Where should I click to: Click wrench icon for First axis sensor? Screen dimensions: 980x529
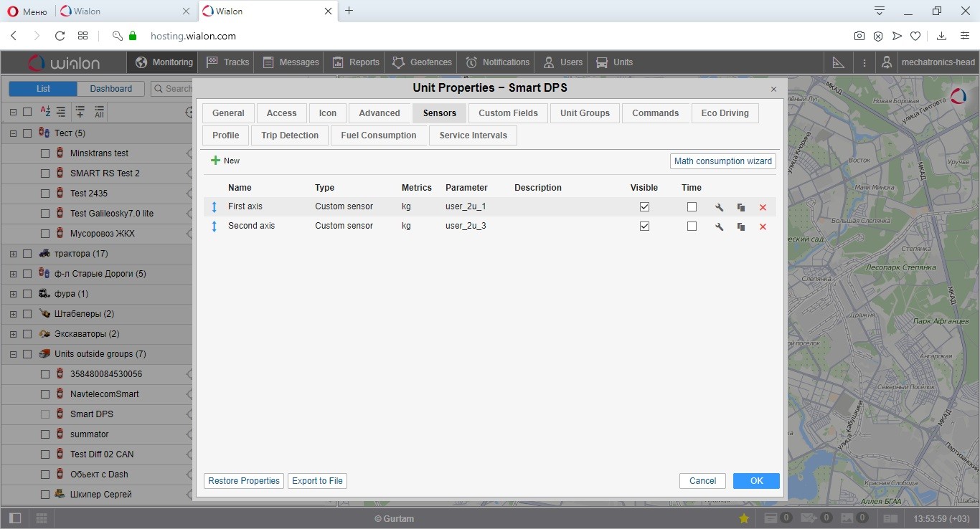(719, 207)
